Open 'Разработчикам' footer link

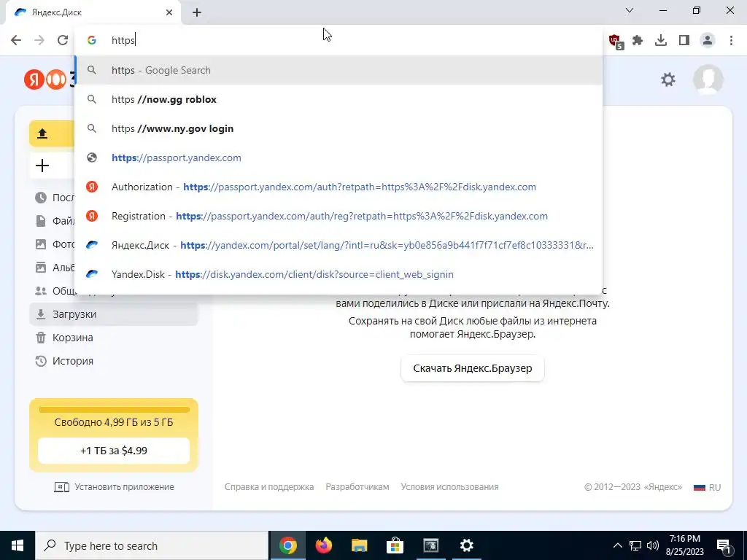pyautogui.click(x=357, y=487)
